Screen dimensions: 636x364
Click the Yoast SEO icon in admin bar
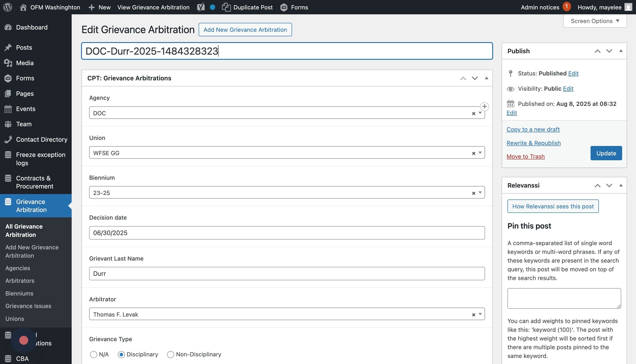201,7
